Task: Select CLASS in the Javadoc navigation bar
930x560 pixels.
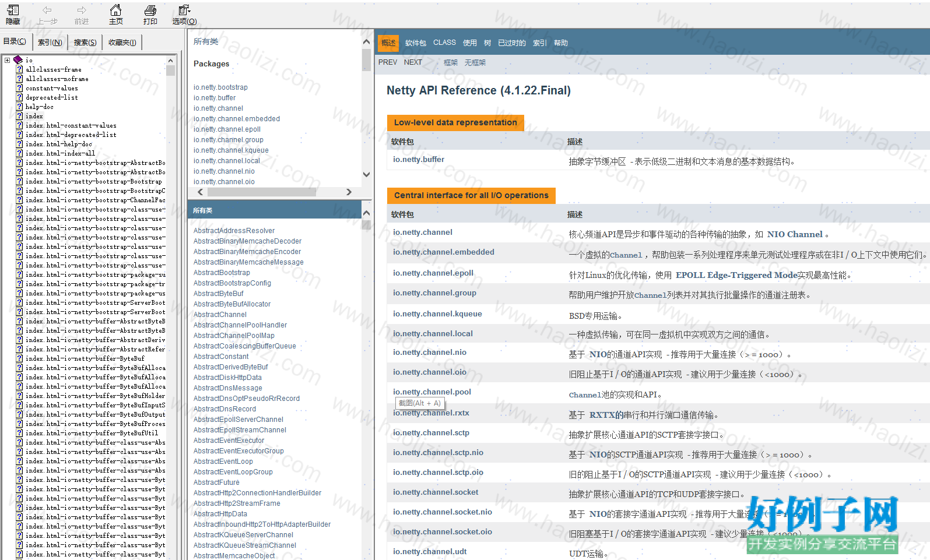Action: (445, 43)
